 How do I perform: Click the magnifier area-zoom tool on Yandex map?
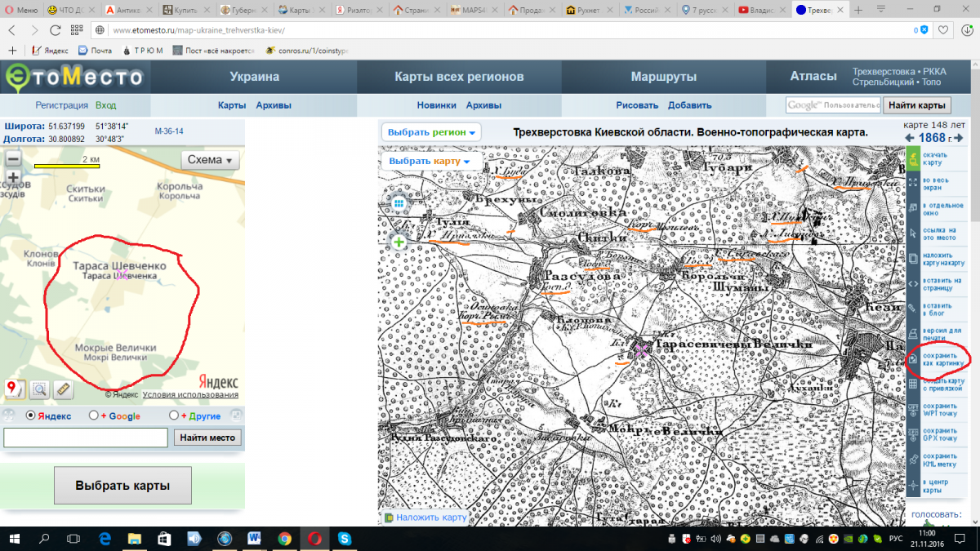coord(39,389)
